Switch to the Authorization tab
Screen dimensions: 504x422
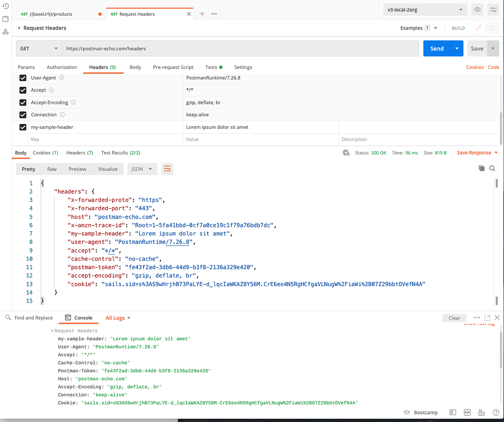[x=62, y=67]
